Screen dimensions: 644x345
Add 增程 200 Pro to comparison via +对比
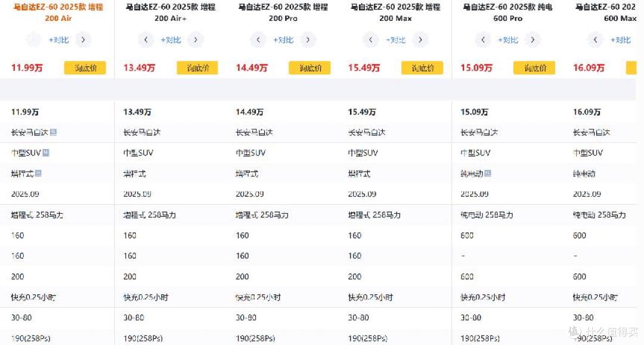(283, 40)
